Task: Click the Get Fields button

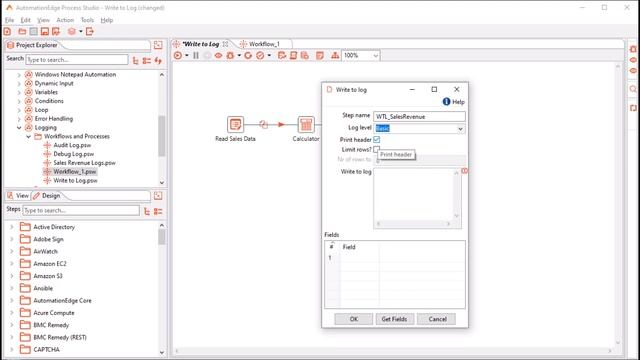Action: [394, 319]
